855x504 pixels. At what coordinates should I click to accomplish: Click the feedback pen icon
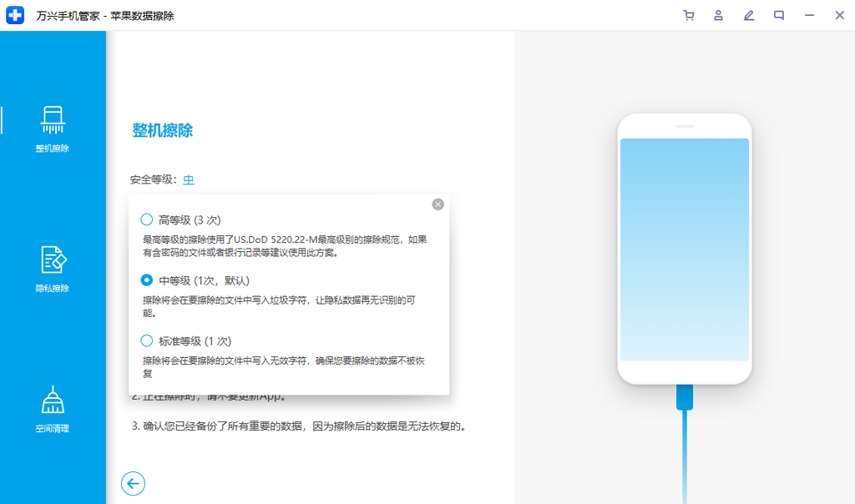tap(748, 15)
